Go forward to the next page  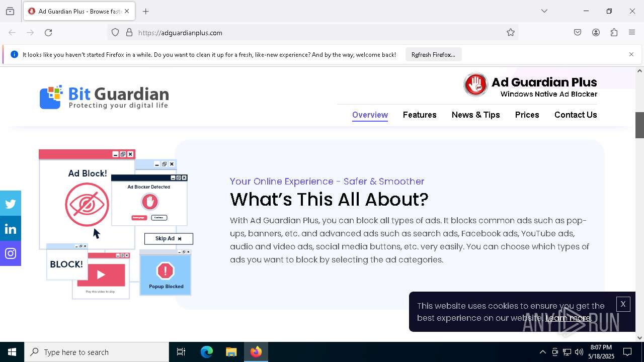coord(30,33)
